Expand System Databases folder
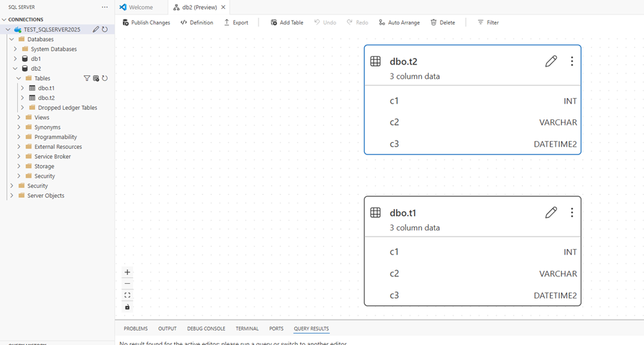 pos(16,49)
